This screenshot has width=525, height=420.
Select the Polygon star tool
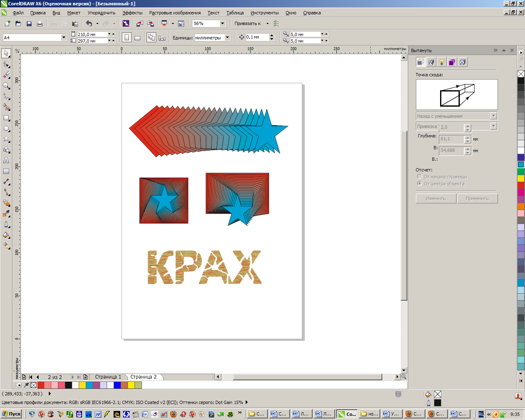(x=6, y=139)
